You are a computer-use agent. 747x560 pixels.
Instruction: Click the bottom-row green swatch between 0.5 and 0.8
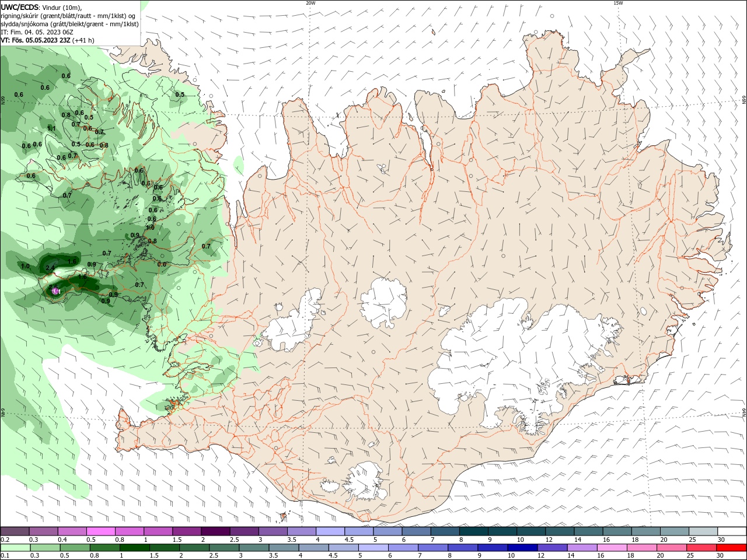click(75, 548)
